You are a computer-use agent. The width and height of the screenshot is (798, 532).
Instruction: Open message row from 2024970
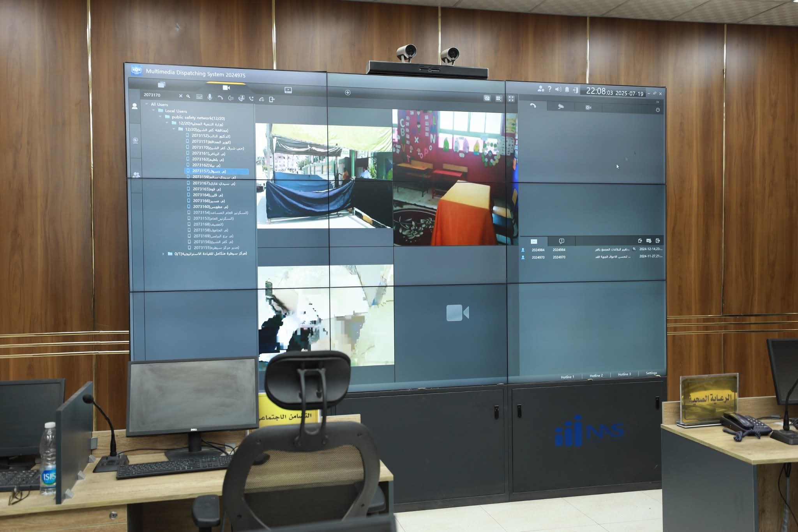tap(592, 257)
